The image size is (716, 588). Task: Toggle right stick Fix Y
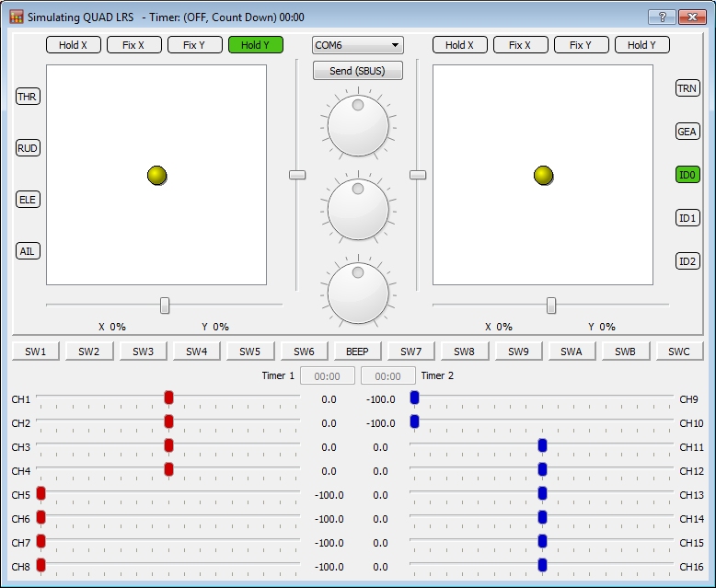[582, 45]
